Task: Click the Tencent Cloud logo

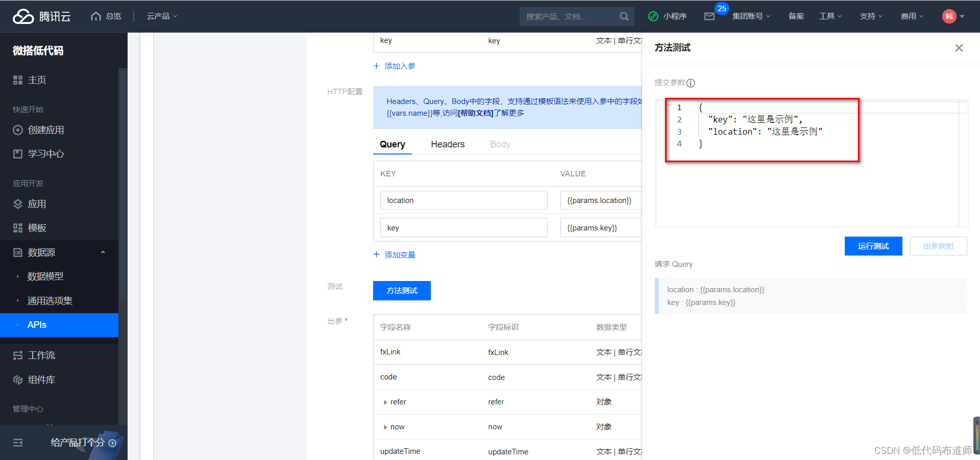Action: [x=41, y=16]
